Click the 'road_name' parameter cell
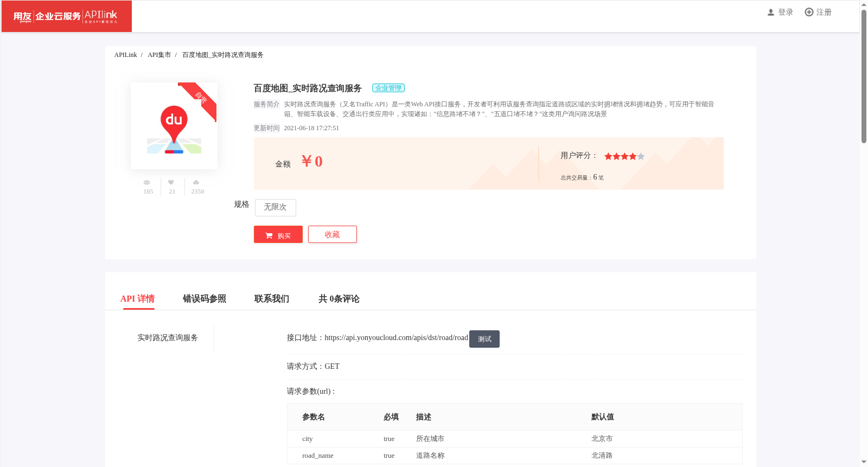This screenshot has height=467, width=868. click(318, 456)
